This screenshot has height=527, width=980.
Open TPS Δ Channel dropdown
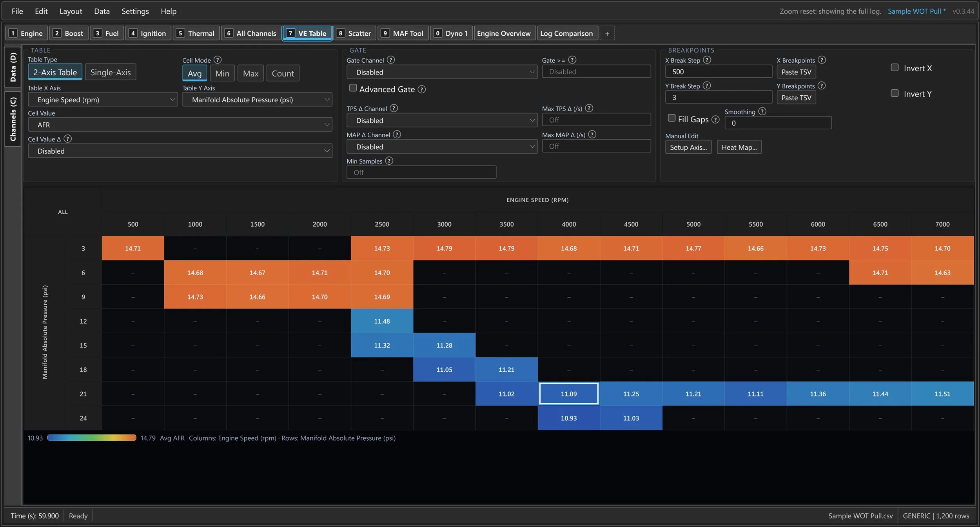442,120
